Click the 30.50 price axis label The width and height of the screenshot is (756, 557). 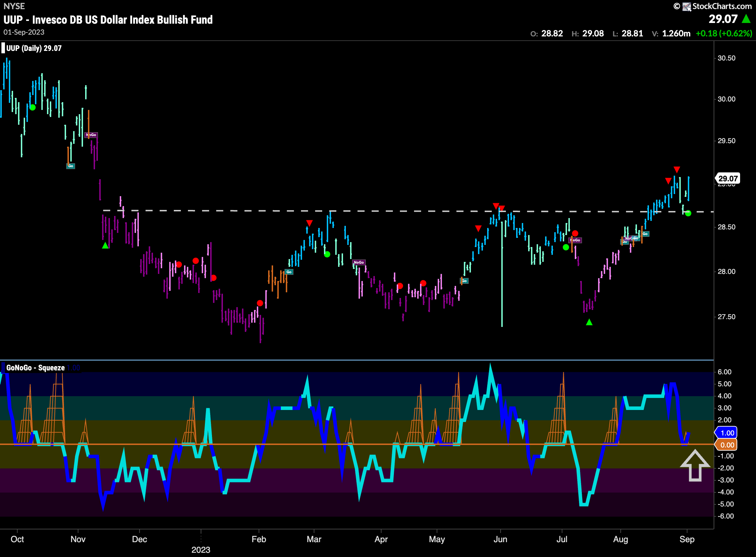pyautogui.click(x=727, y=58)
